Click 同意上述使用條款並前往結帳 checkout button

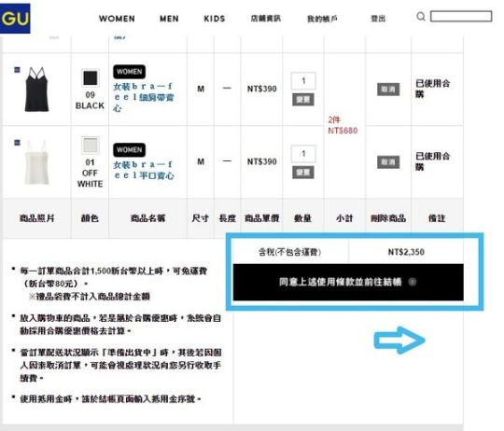[x=348, y=283]
